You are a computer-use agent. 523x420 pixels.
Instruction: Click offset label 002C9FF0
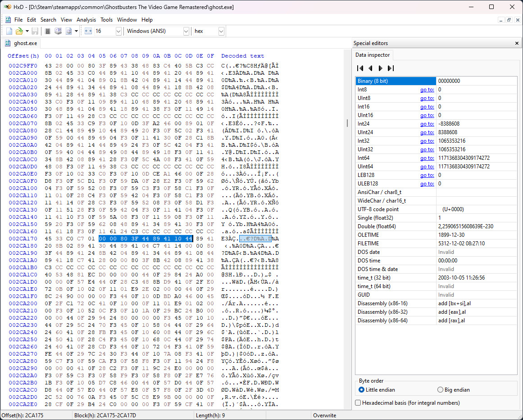point(23,66)
